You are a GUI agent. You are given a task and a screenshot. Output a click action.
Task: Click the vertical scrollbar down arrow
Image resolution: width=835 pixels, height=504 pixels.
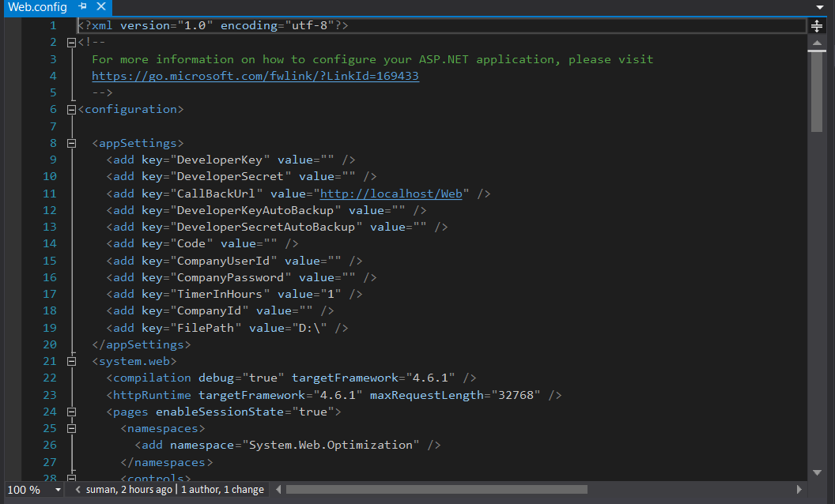(817, 472)
